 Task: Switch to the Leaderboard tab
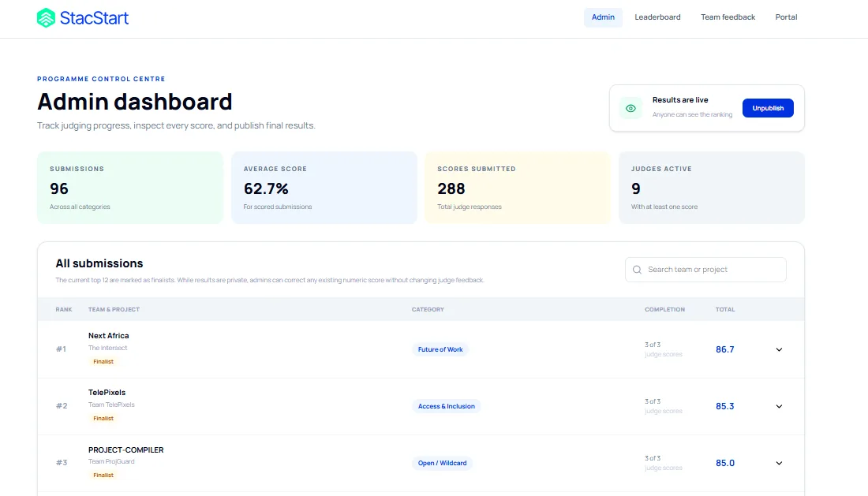coord(657,17)
